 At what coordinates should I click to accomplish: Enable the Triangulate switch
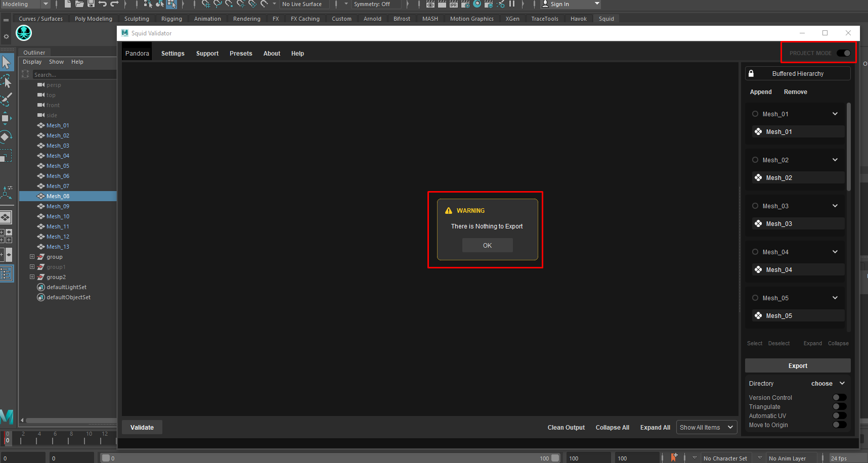(x=840, y=406)
